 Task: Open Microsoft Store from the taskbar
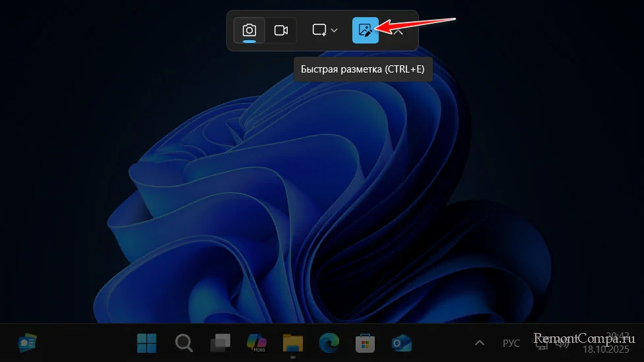(x=365, y=343)
